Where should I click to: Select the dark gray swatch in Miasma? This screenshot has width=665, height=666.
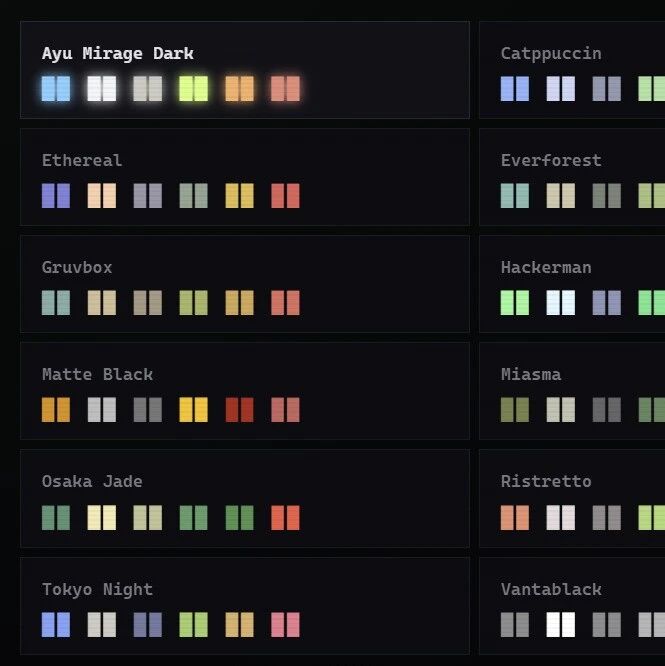[607, 410]
